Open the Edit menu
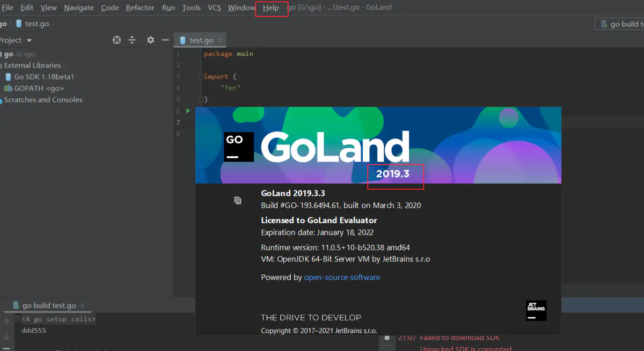644x351 pixels. point(27,8)
